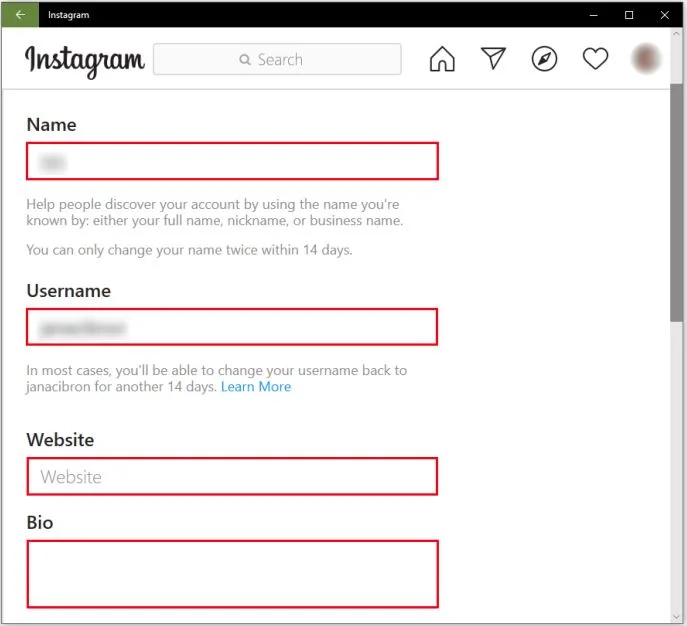Click the Instagram wordmark logo
This screenshot has height=626, width=687.
(x=85, y=61)
